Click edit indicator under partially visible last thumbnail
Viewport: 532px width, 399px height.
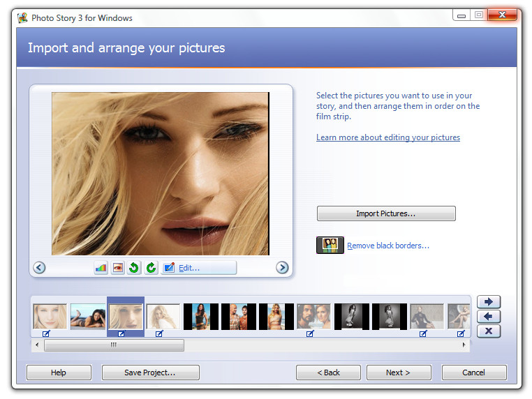coord(461,334)
